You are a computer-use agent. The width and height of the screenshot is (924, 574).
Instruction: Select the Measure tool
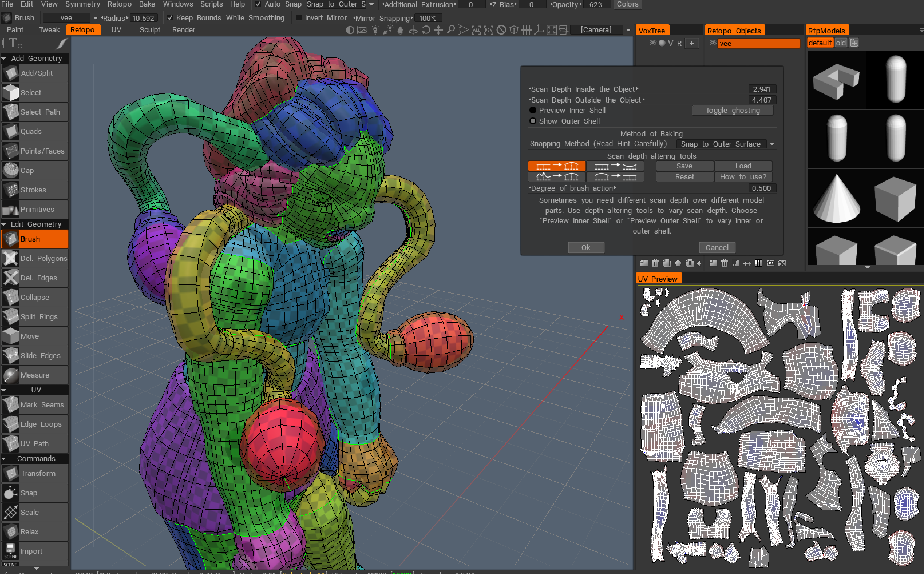(x=35, y=375)
